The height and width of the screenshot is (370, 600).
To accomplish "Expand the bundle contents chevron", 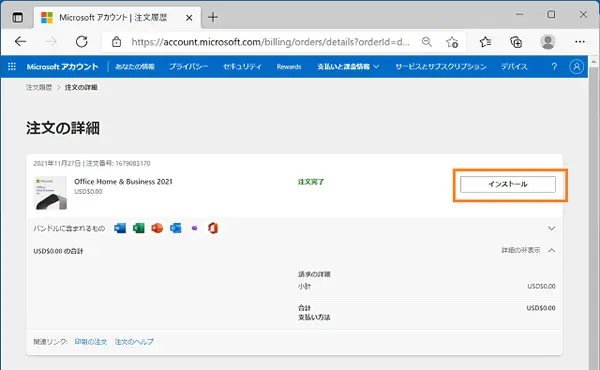I will (551, 228).
